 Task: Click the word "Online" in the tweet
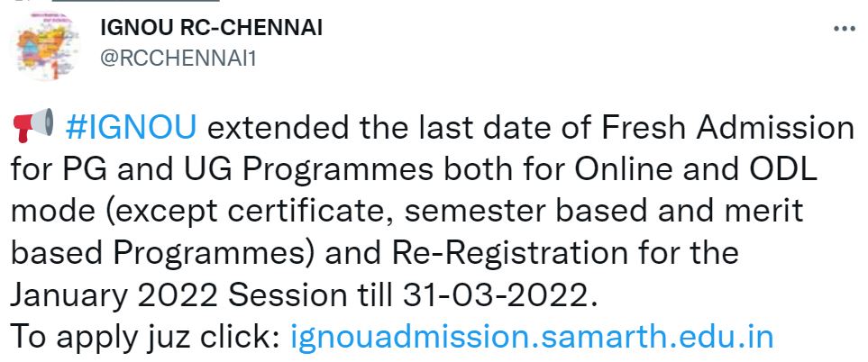638,169
